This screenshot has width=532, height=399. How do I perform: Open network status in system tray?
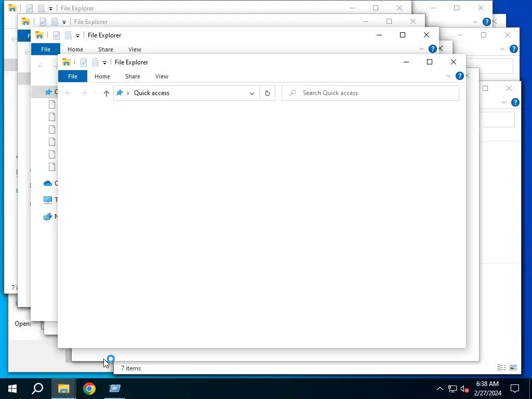tap(453, 389)
